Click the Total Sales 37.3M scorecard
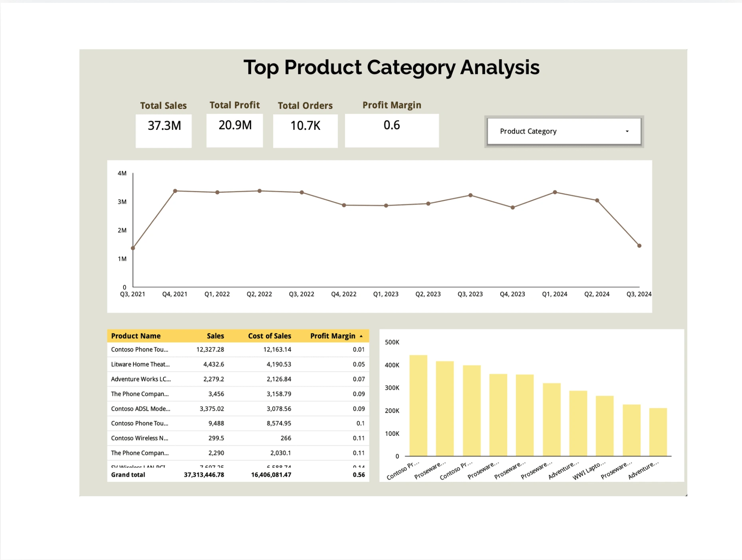This screenshot has height=560, width=742. (x=164, y=131)
